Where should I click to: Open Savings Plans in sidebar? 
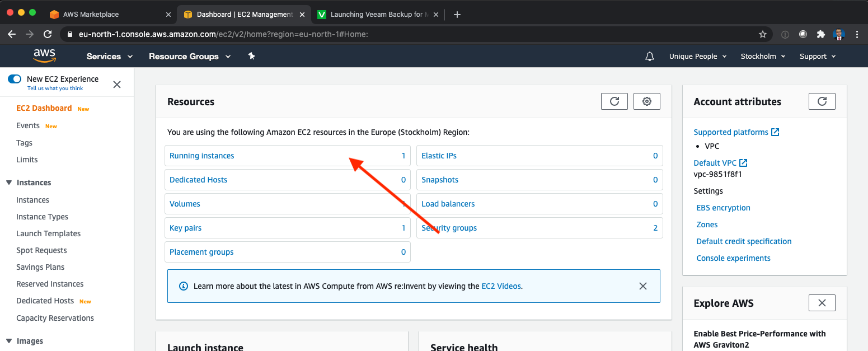click(x=40, y=267)
